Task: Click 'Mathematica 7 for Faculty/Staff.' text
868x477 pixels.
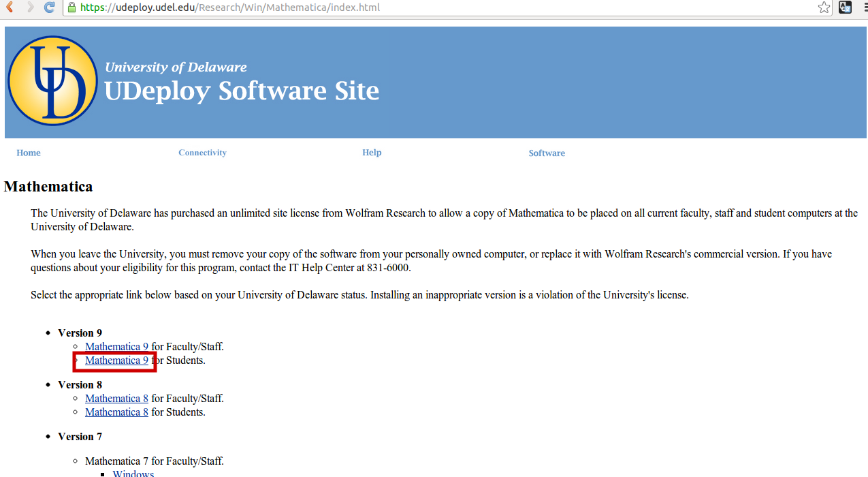Action: coord(155,461)
